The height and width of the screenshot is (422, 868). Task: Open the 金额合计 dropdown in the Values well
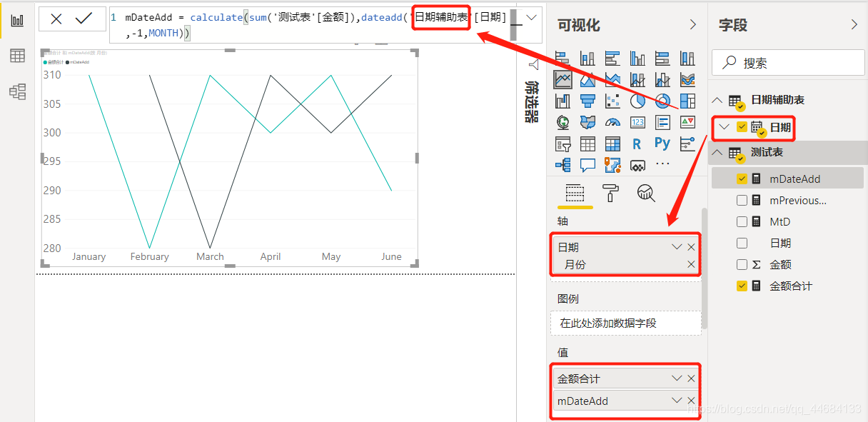coord(676,377)
